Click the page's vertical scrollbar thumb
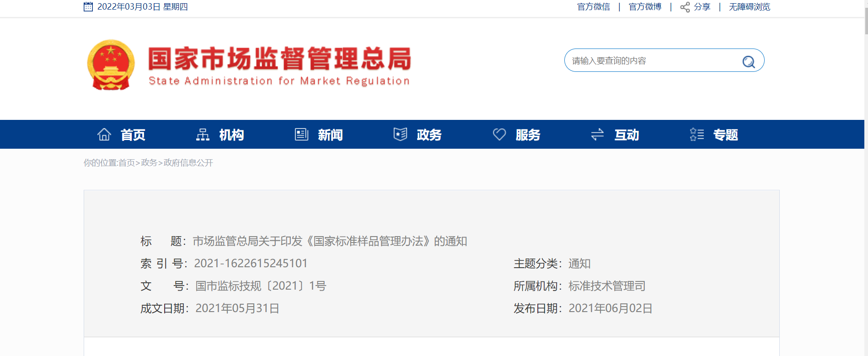 (x=866, y=21)
